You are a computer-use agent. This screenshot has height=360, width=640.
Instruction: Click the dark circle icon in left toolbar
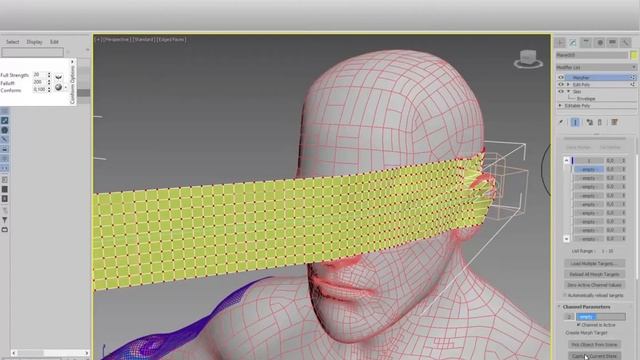(4, 130)
